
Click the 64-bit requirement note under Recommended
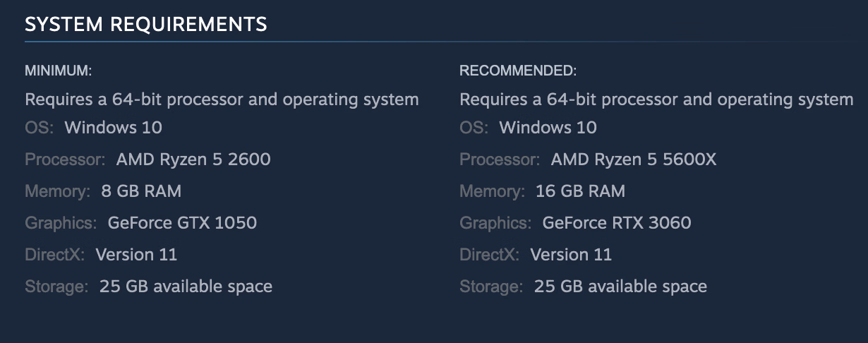[656, 100]
